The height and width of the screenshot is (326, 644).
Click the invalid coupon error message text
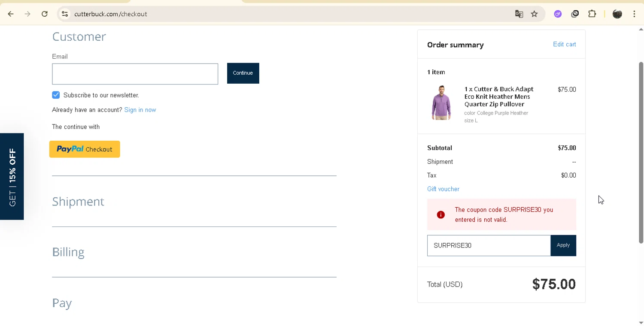click(504, 214)
